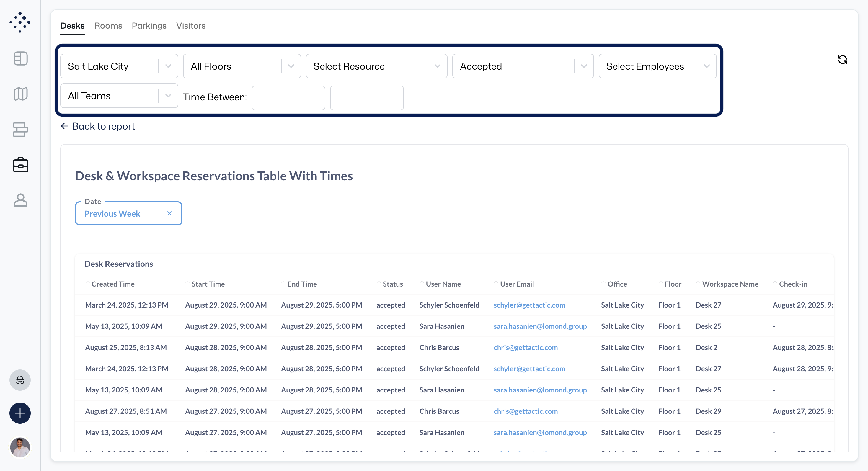
Task: Open the floor plan layout sidebar icon
Action: click(21, 58)
